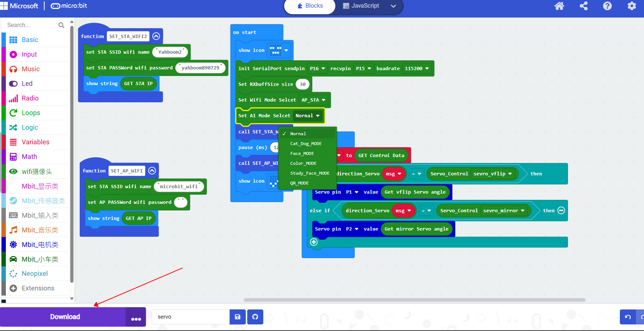
Task: Open the Extensions category
Action: coord(38,288)
